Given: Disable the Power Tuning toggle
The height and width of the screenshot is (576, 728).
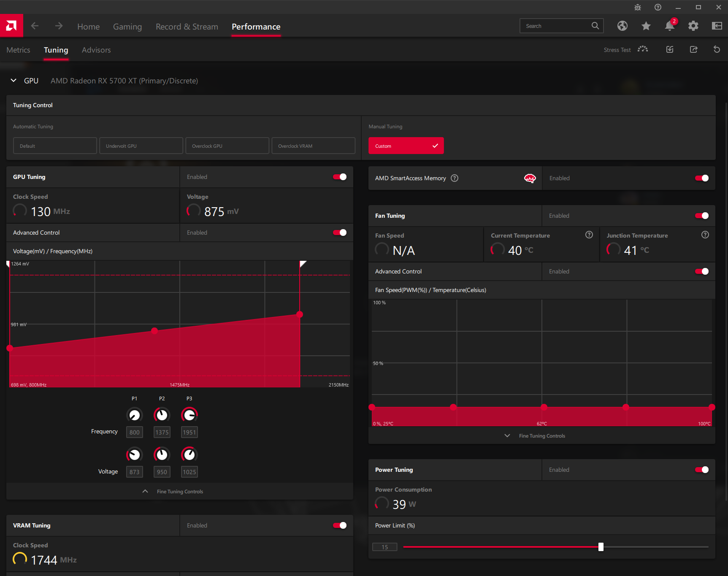Looking at the screenshot, I should coord(702,470).
